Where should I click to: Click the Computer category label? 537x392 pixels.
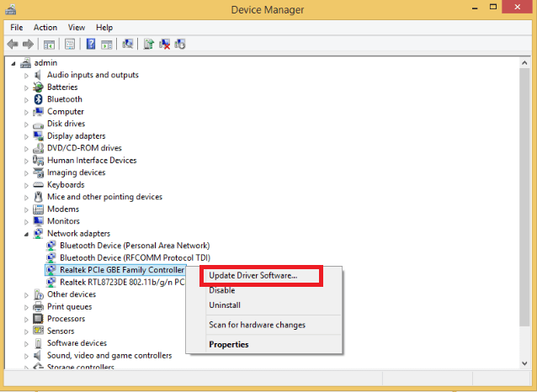pyautogui.click(x=66, y=112)
